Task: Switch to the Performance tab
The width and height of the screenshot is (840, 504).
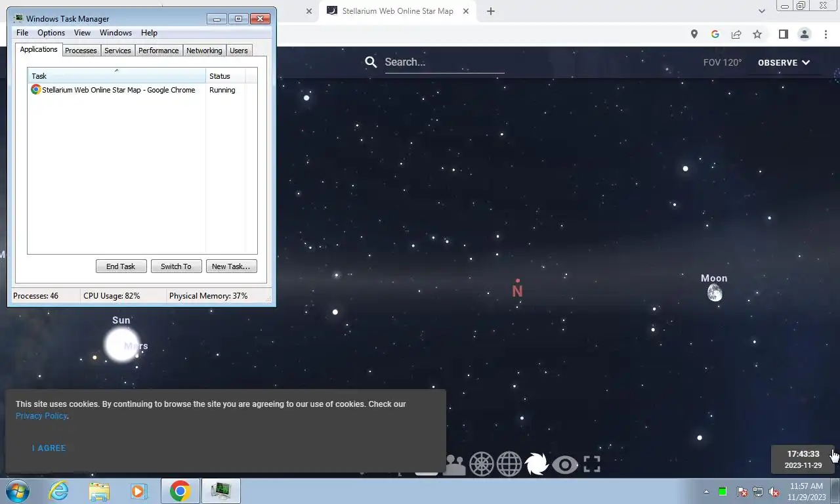Action: pos(158,51)
